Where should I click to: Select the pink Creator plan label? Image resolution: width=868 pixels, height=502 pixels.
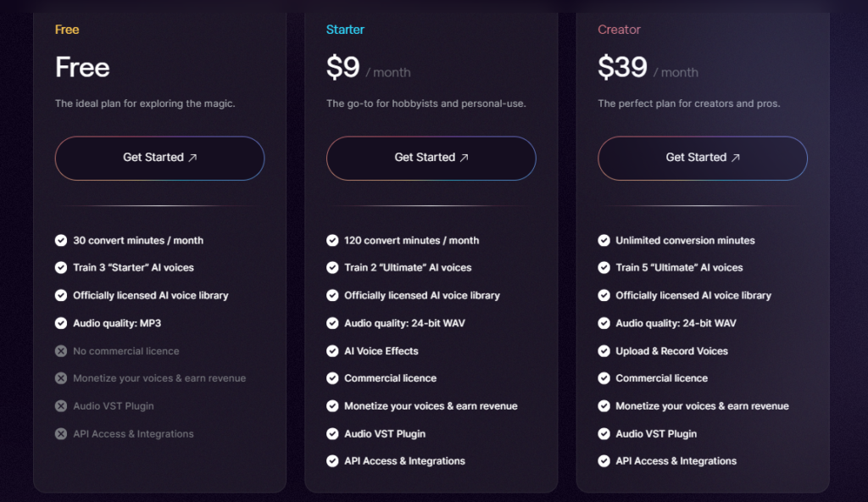point(619,30)
